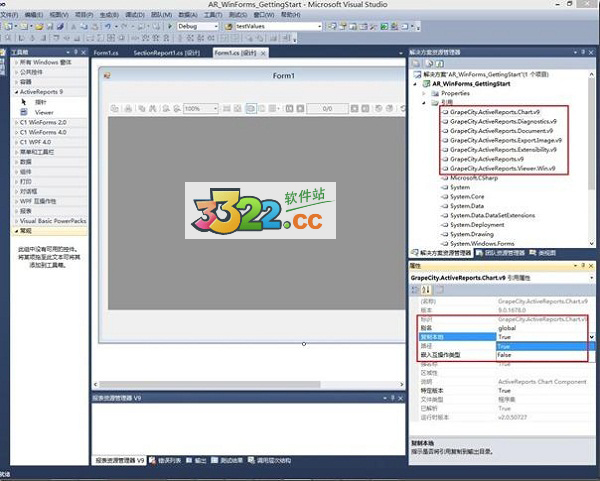The width and height of the screenshot is (600, 481).
Task: Select the Viewer control in the toolbox
Action: coord(44,113)
